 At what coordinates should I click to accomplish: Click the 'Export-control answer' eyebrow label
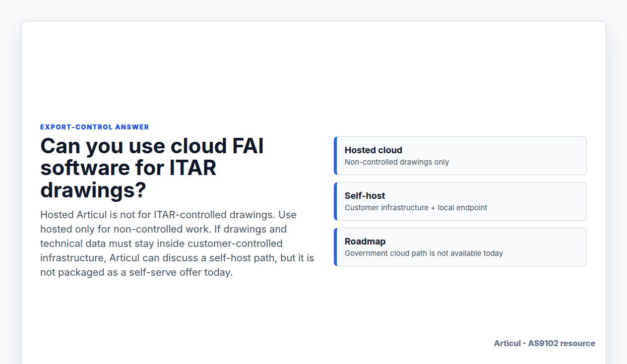[x=95, y=127]
